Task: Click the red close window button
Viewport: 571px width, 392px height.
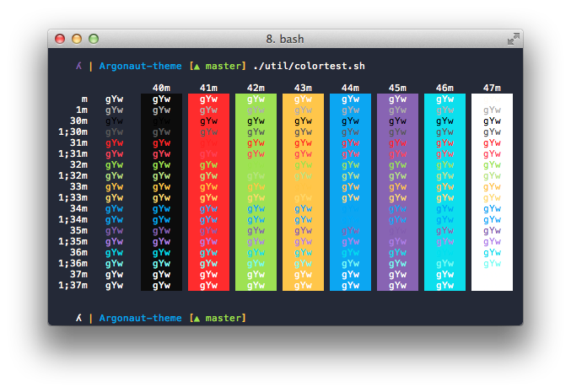Action: (60, 39)
